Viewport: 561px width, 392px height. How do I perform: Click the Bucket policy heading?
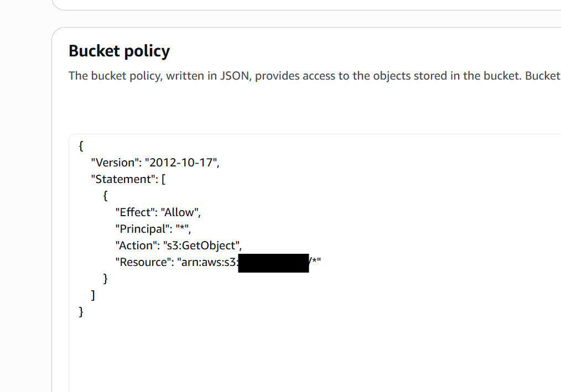pos(119,51)
